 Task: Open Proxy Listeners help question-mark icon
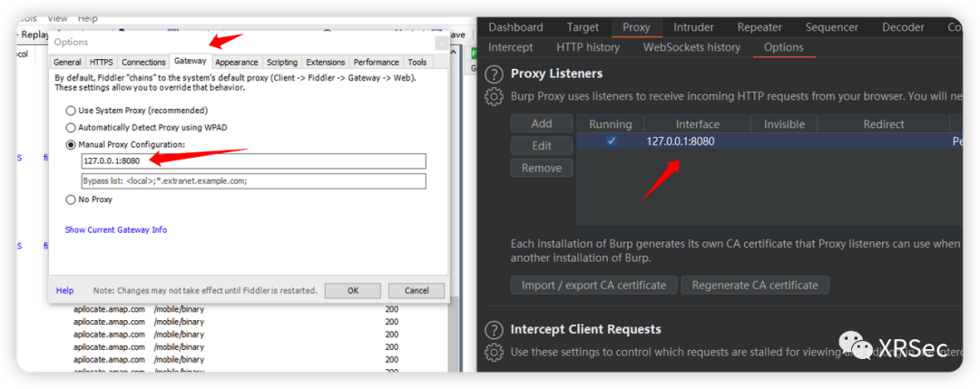click(494, 74)
